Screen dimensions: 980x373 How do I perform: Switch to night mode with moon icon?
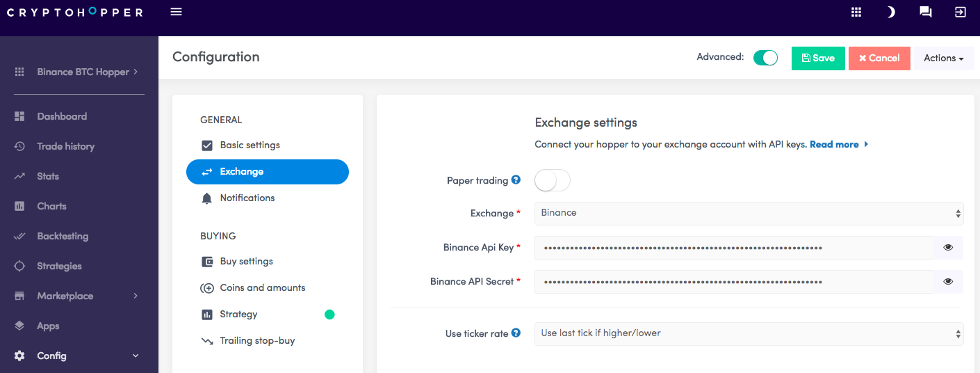(x=890, y=12)
